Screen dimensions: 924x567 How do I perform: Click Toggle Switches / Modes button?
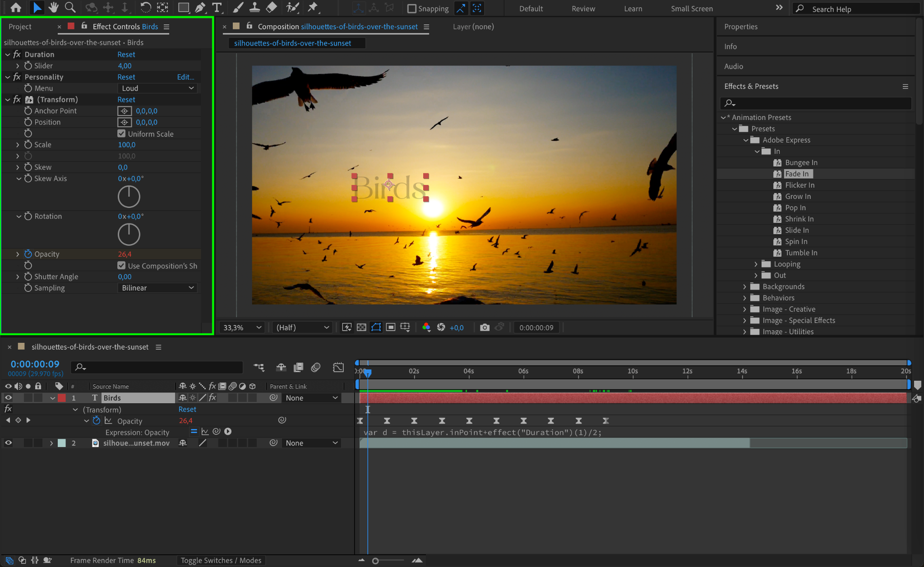point(221,560)
